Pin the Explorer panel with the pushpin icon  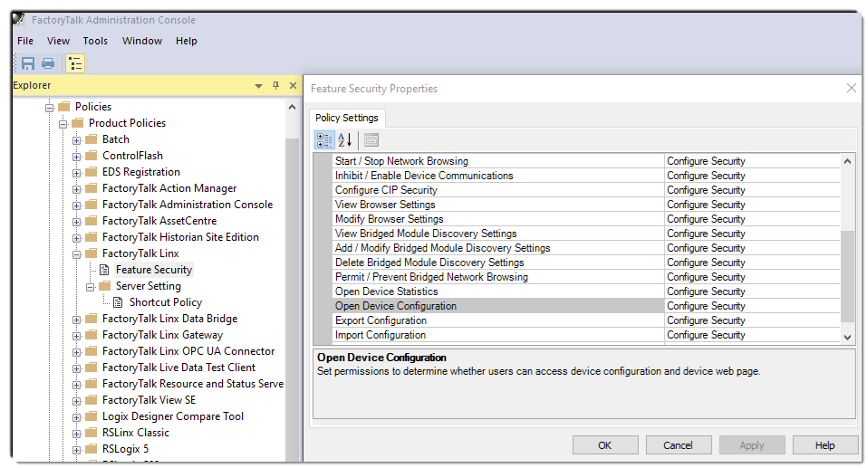(x=275, y=86)
